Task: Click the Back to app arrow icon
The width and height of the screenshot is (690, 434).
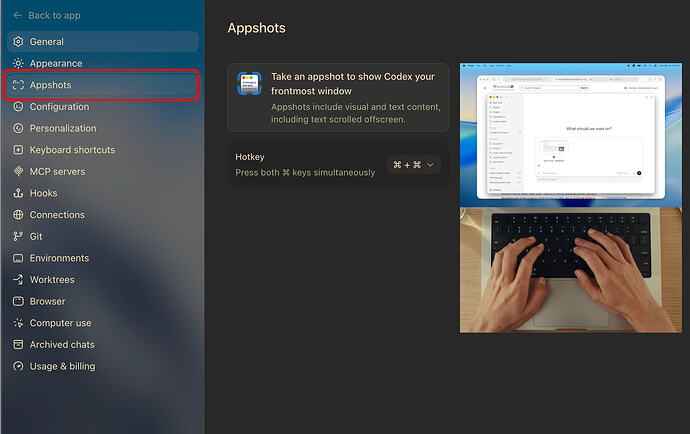Action: [x=18, y=15]
